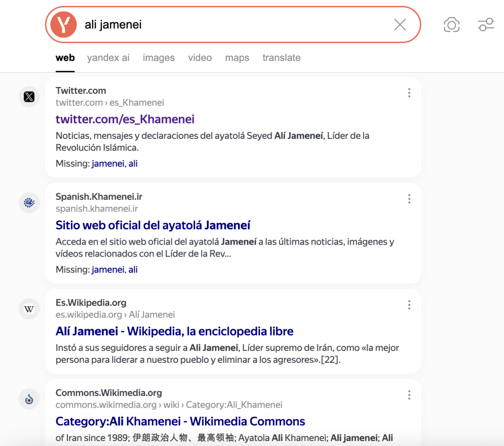The width and height of the screenshot is (504, 446).
Task: Open the search settings sliders icon
Action: pyautogui.click(x=486, y=25)
